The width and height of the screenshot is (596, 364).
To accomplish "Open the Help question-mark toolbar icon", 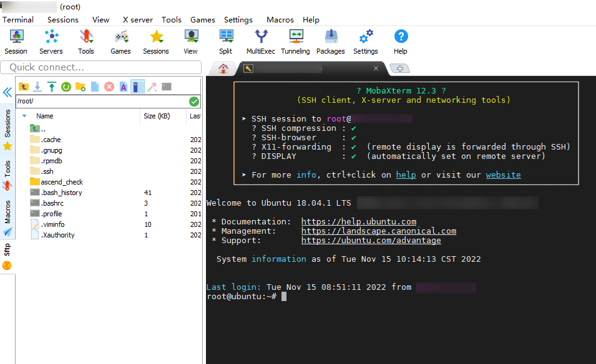I will click(x=401, y=42).
